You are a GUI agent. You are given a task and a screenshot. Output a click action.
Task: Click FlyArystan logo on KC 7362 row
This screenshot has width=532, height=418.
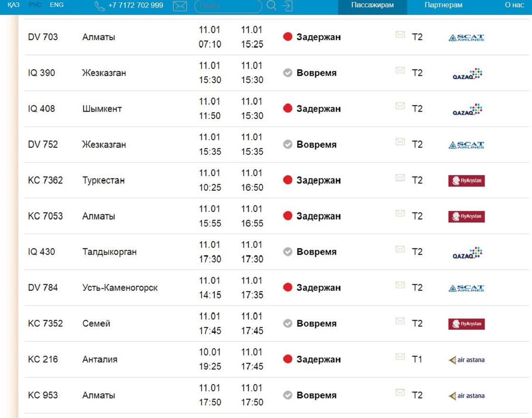tap(466, 181)
